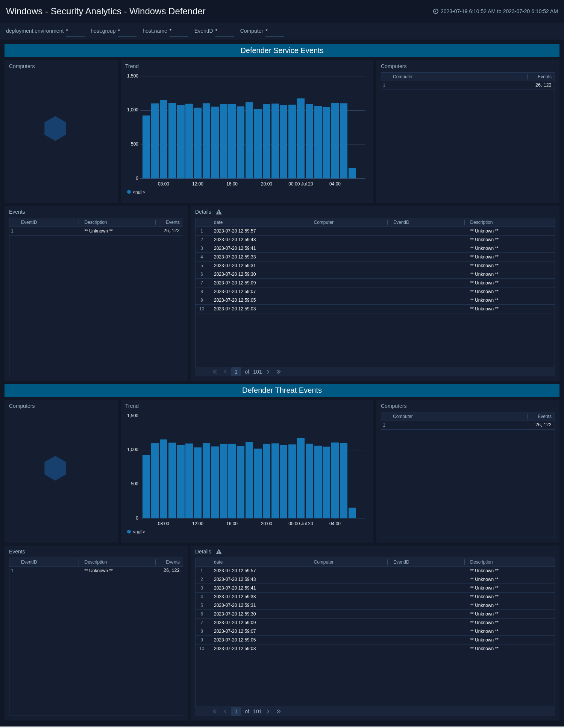The image size is (564, 728).
Task: Sort Threat Computers table by Computer header
Action: pos(403,416)
